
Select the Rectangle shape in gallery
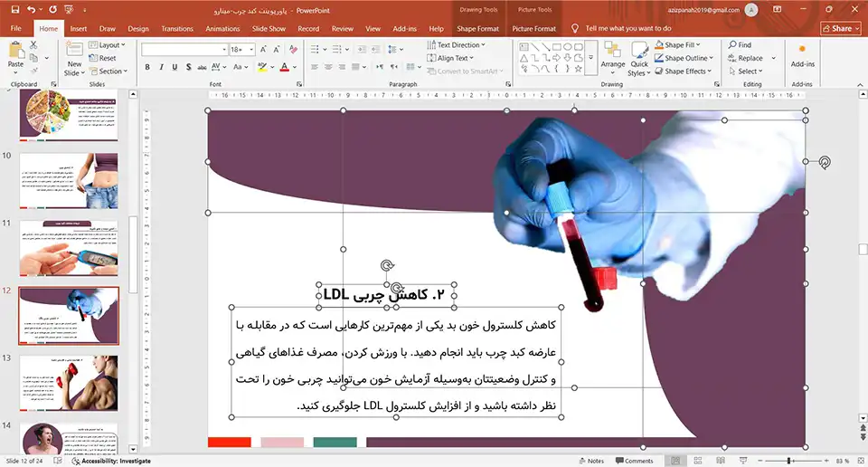(556, 47)
